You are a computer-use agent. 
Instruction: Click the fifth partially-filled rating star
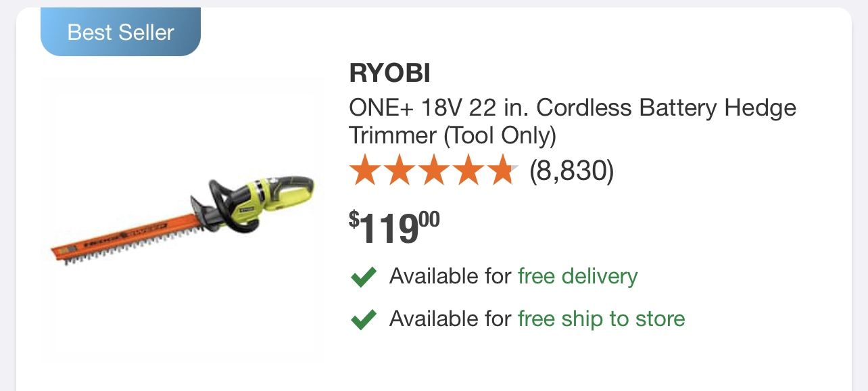tap(504, 170)
